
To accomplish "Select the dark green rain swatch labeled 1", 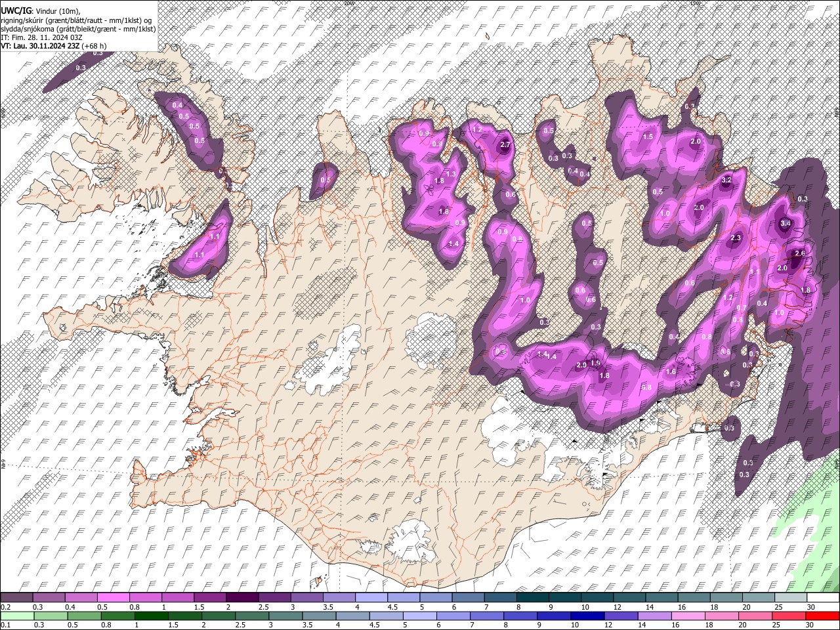I will coord(151,616).
